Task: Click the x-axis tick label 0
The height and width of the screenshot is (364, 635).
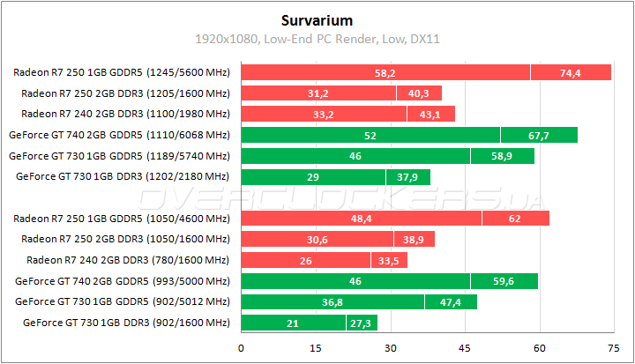Action: [241, 348]
